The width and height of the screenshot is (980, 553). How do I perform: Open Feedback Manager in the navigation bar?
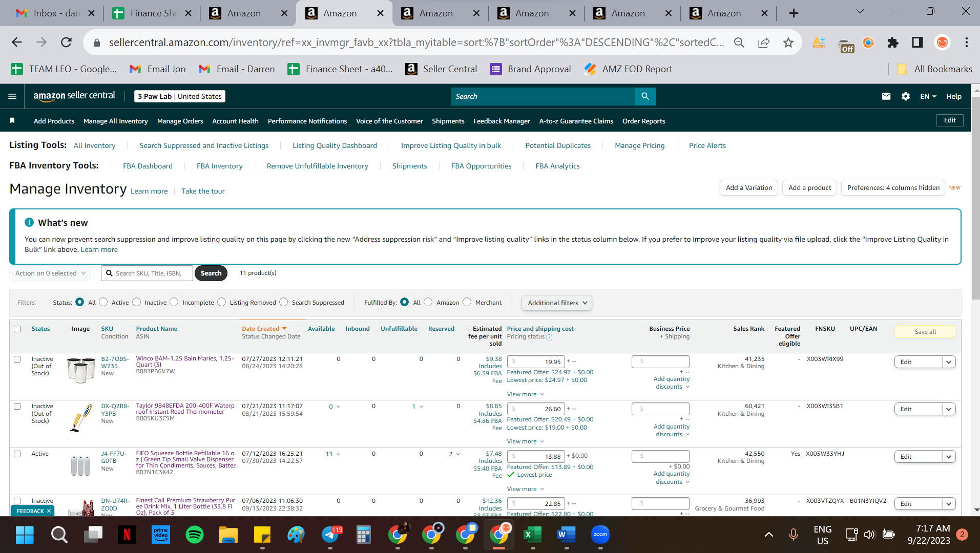pos(502,121)
